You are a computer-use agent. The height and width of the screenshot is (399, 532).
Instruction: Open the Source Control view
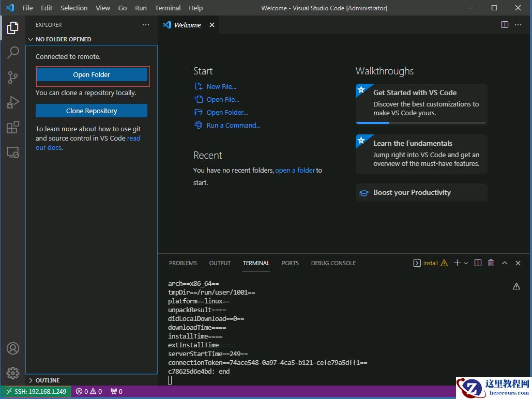13,78
